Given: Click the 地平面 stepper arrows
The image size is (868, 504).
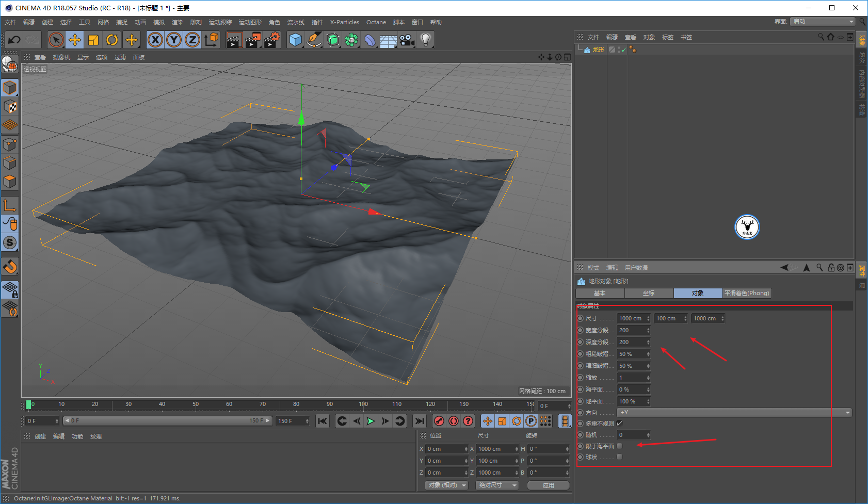Looking at the screenshot, I should point(648,401).
